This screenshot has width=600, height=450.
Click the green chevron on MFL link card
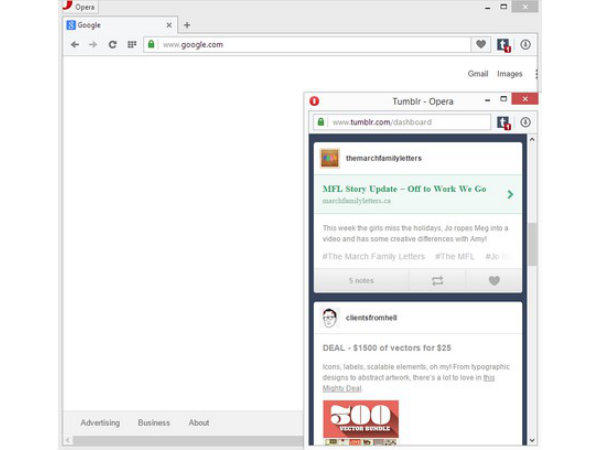point(510,194)
